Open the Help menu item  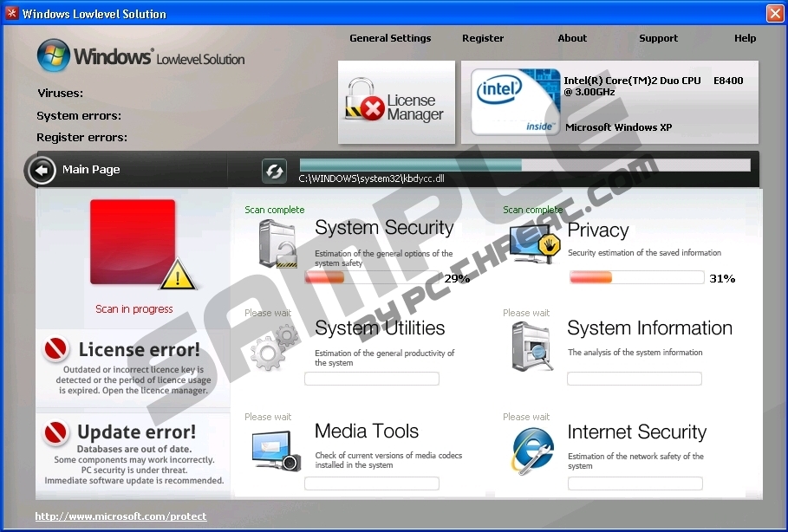(x=745, y=38)
